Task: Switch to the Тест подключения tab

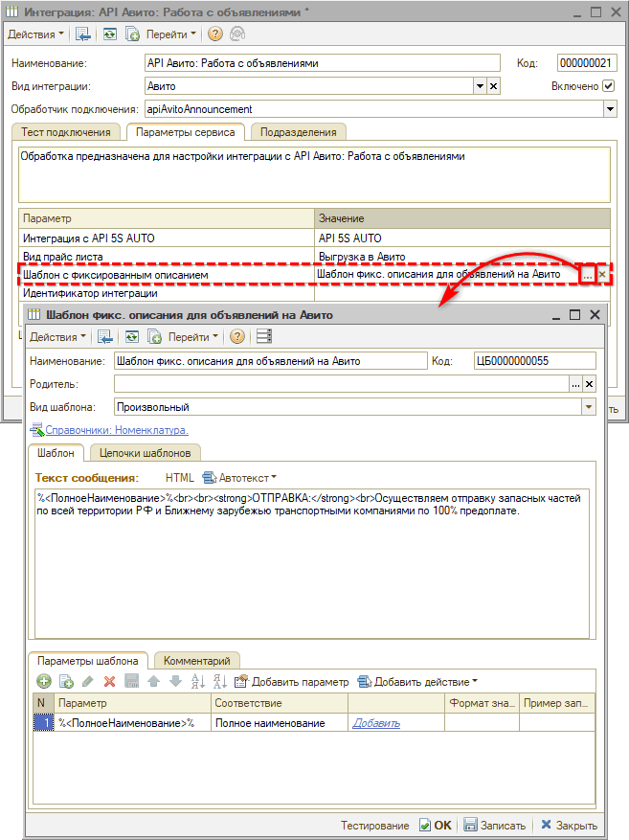Action: click(66, 132)
